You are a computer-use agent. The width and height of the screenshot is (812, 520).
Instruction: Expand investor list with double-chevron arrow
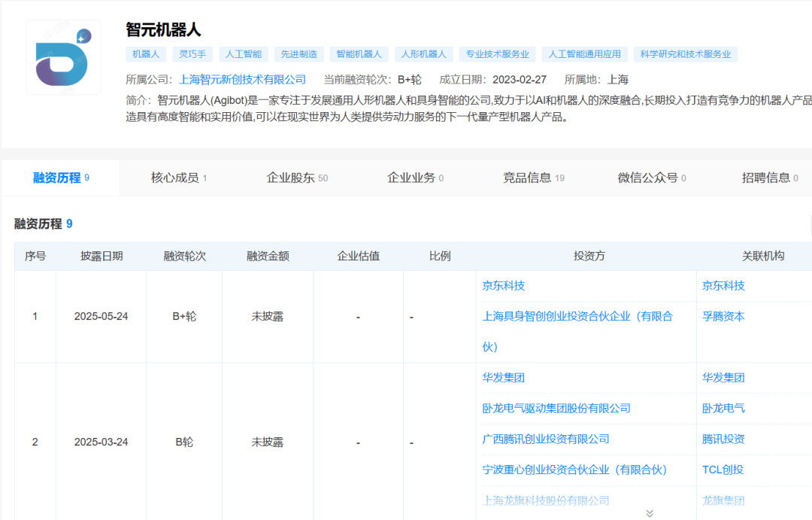pos(650,513)
